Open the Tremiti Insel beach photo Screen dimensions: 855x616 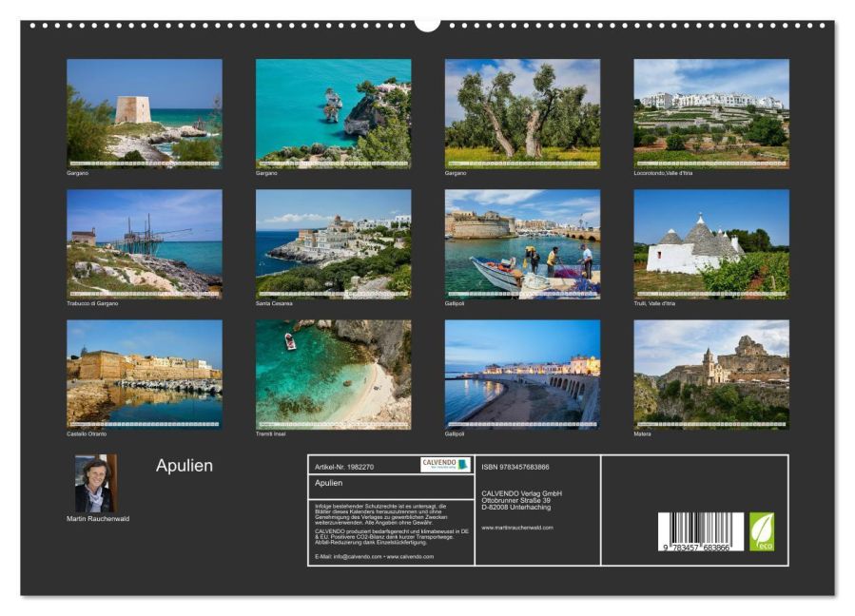tap(333, 374)
